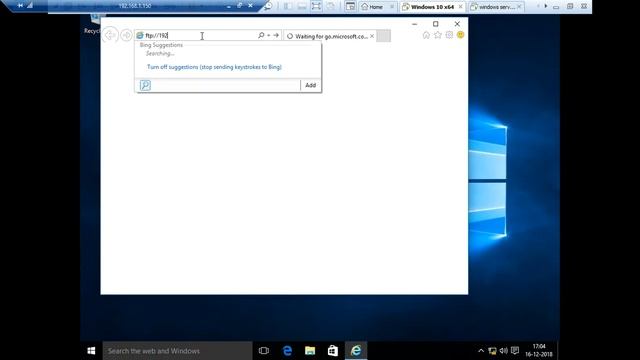This screenshot has width=640, height=360.
Task: Open the address bar autocomplete dropdown arrow
Action: 269,36
